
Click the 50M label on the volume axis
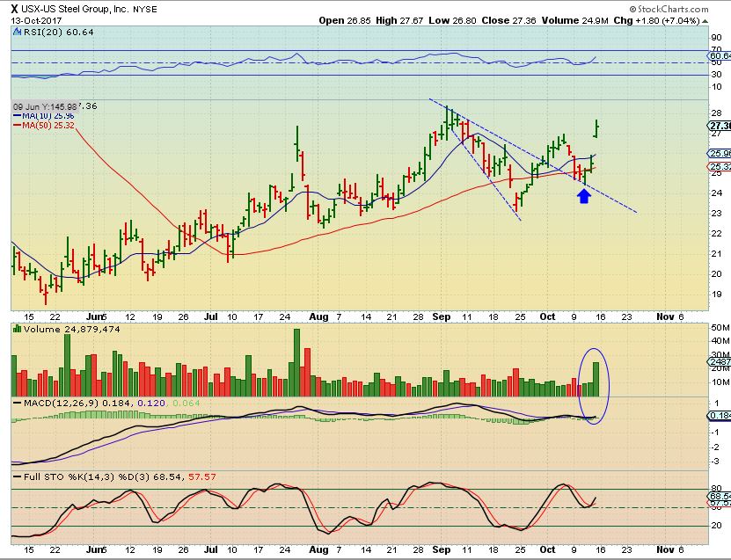point(720,328)
